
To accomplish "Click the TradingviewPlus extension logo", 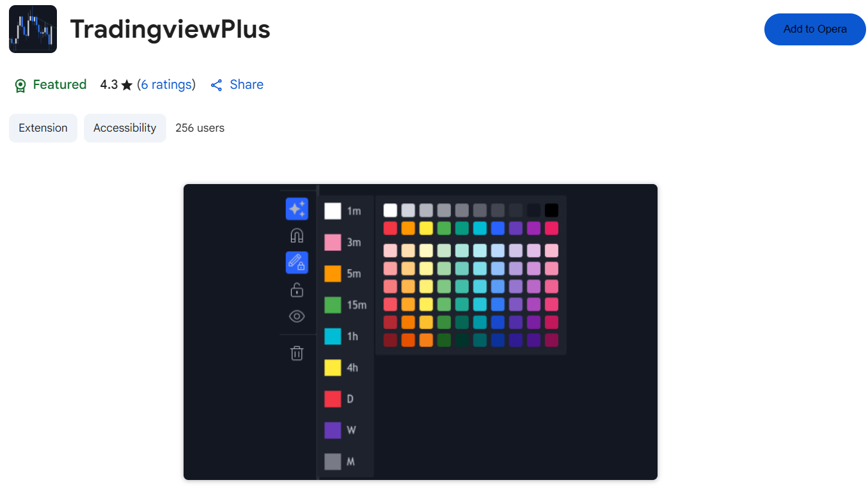I will point(33,29).
